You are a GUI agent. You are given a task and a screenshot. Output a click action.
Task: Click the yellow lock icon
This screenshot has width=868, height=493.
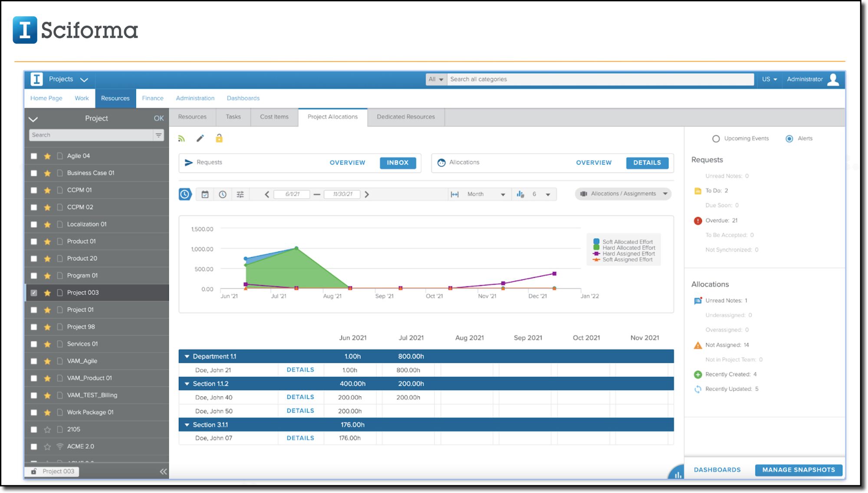pos(219,138)
